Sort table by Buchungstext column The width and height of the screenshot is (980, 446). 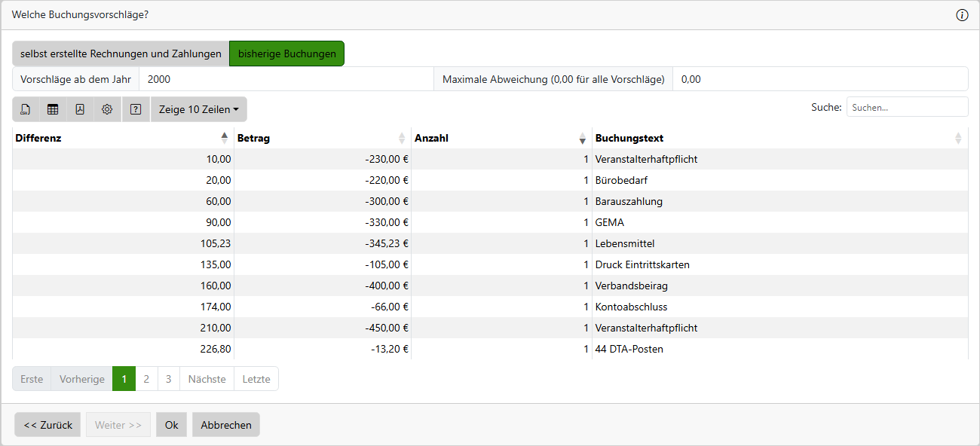click(x=958, y=138)
